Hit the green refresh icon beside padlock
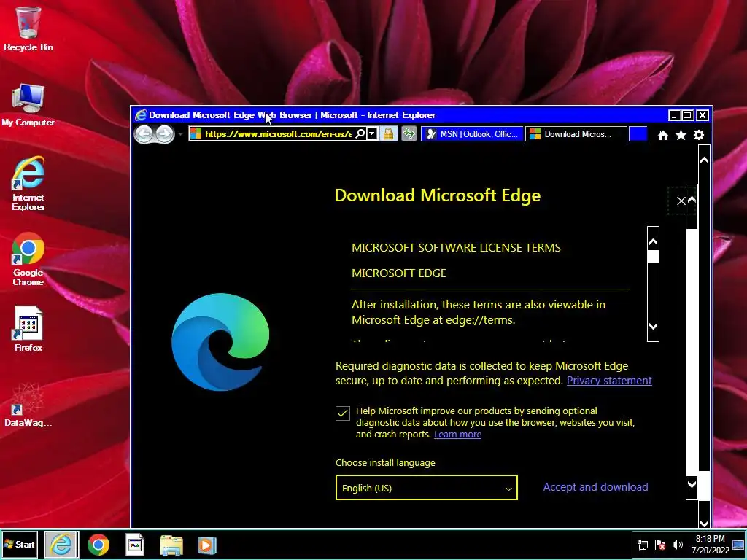Image resolution: width=747 pixels, height=560 pixels. (409, 134)
